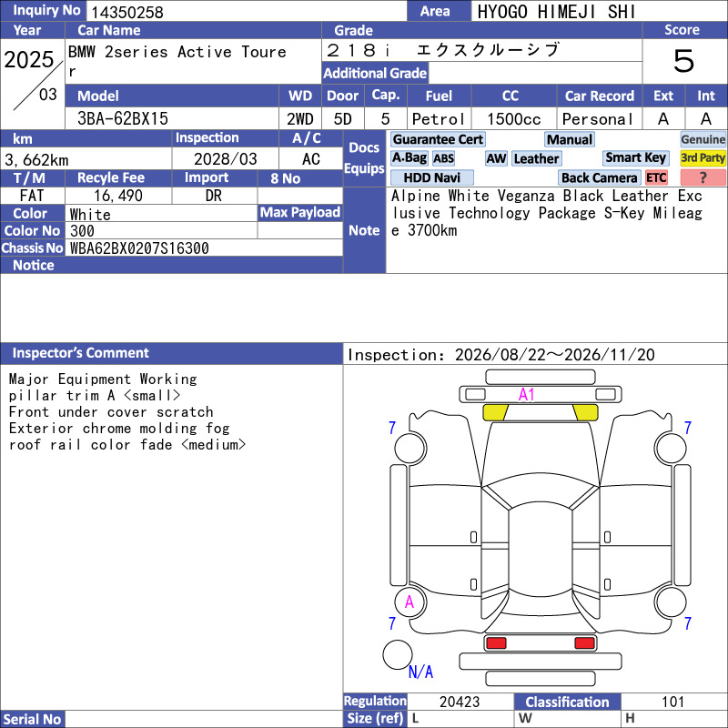728x728 pixels.
Task: Click the right red taillight on diagram
Action: point(584,643)
